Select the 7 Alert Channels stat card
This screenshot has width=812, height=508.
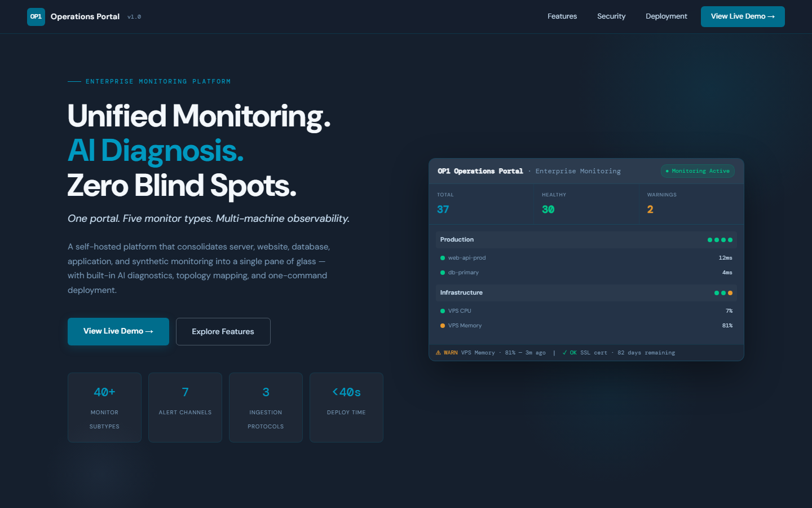[185, 408]
